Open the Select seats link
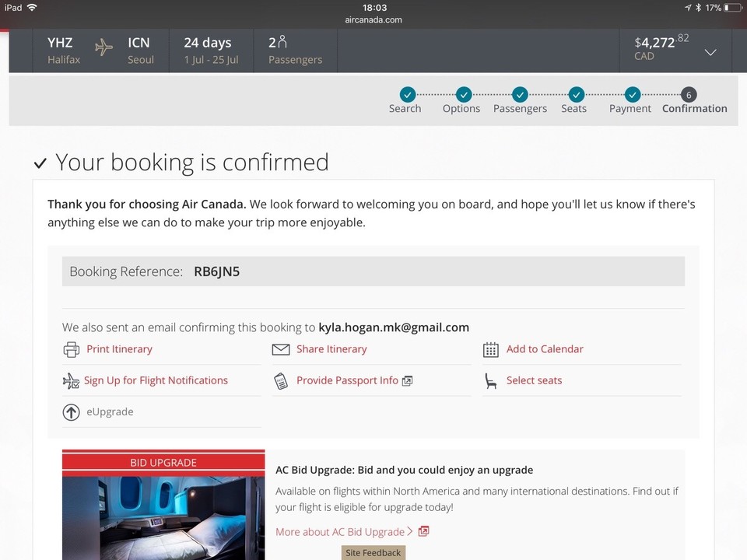Image resolution: width=747 pixels, height=560 pixels. point(534,380)
